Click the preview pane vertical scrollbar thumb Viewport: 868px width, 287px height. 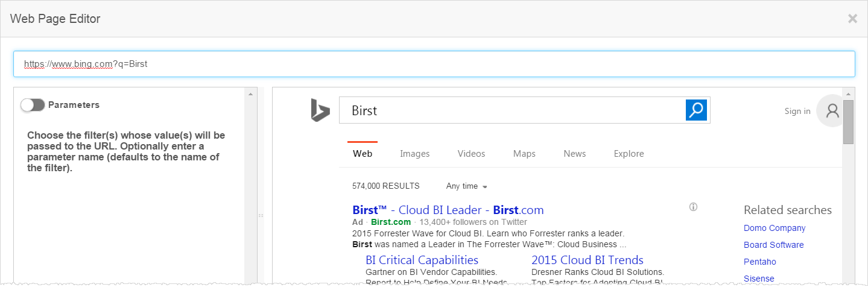(x=848, y=122)
